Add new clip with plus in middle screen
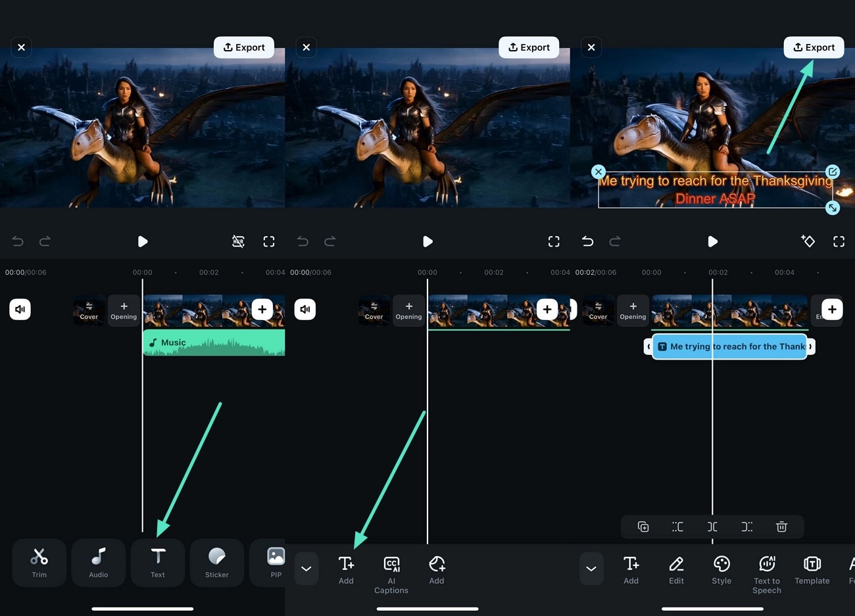This screenshot has height=616, width=855. [547, 309]
